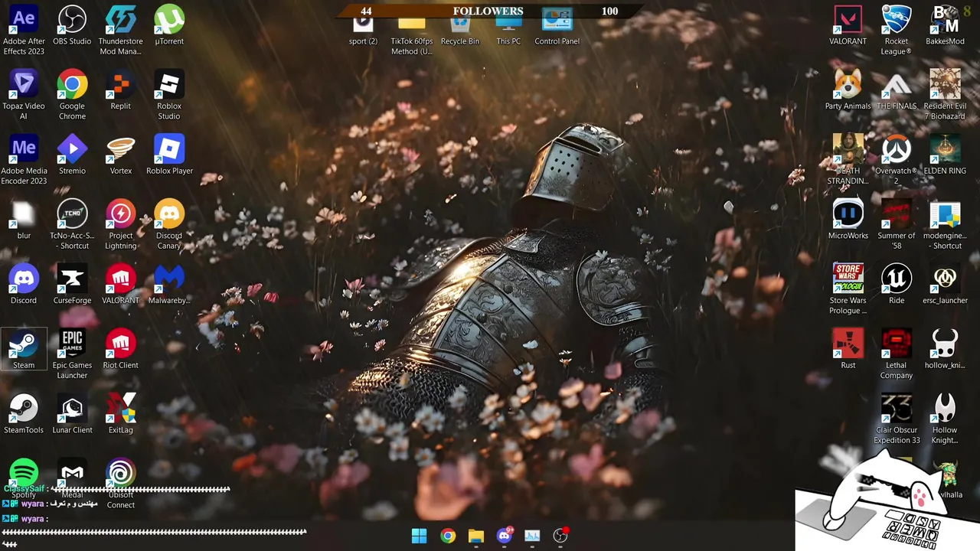Select TikTok 60fps Method folder

[x=411, y=37]
